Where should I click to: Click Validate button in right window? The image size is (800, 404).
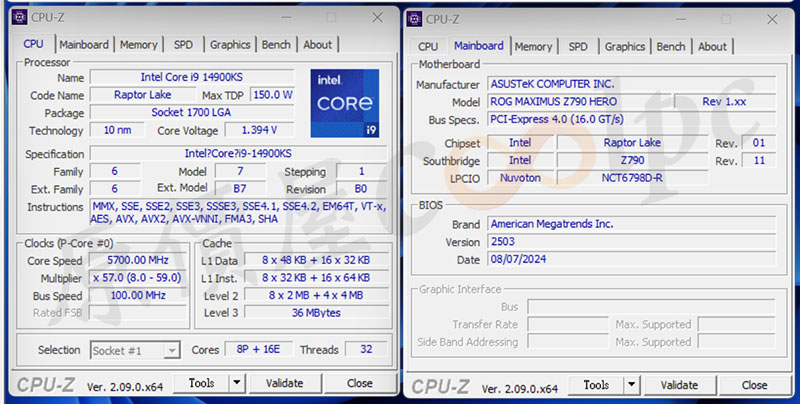click(679, 385)
